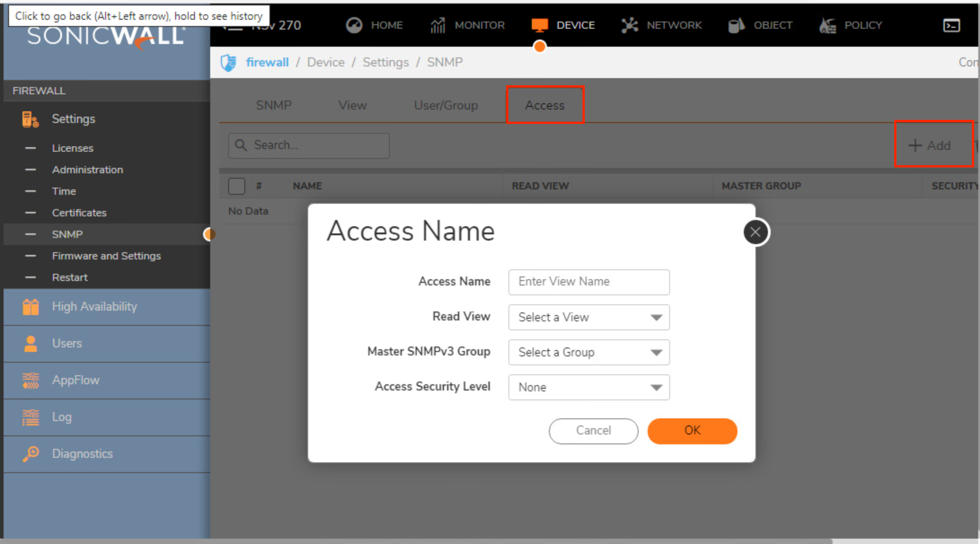Open Firmware and Settings in sidebar
Screen dimensions: 980x544
106,256
